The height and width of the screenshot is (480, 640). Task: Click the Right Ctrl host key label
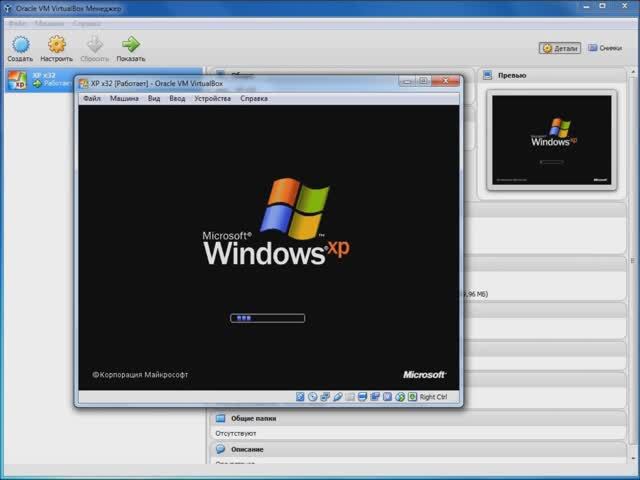pos(433,397)
